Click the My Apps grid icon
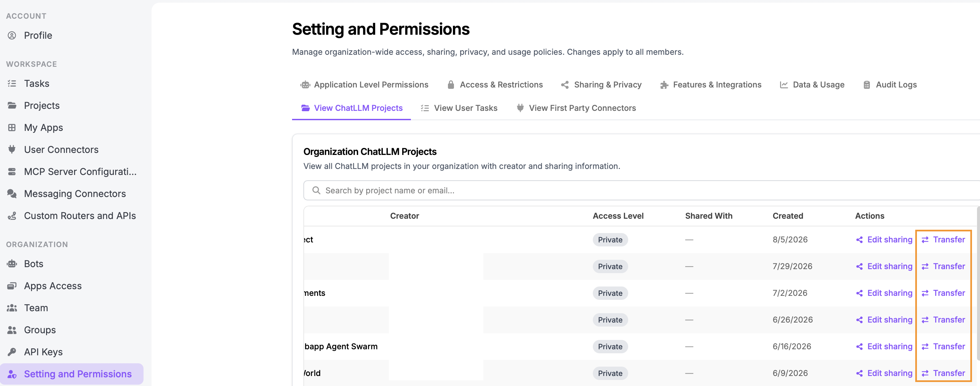 12,128
